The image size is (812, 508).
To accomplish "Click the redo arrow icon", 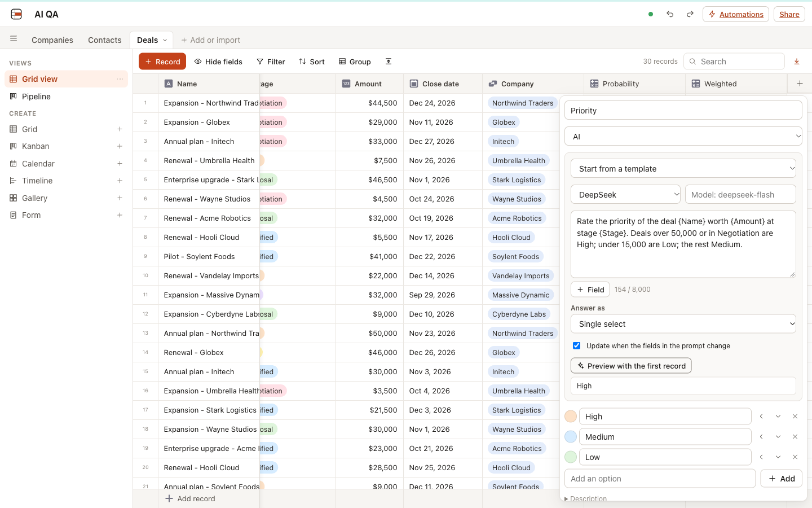I will click(690, 14).
